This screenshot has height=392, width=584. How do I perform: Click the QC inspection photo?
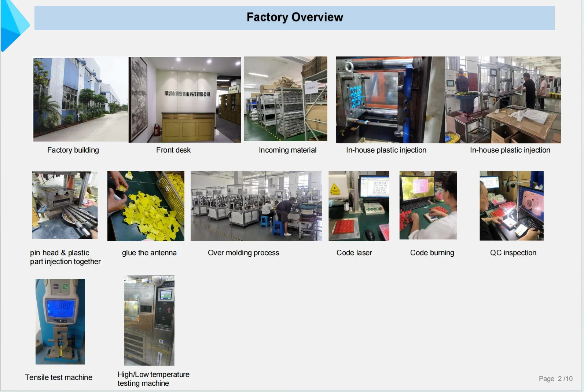(511, 206)
